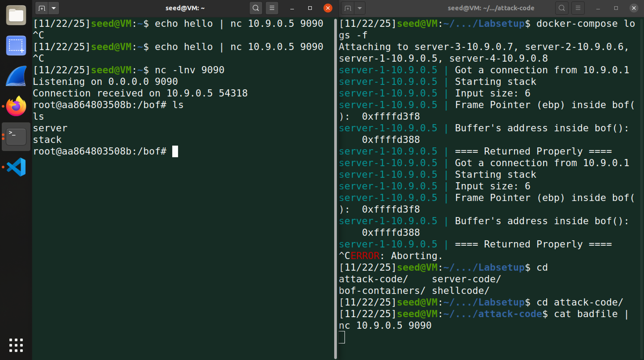Expand new-tab dropdown arrow in left terminal
Image resolution: width=644 pixels, height=360 pixels.
(53, 8)
